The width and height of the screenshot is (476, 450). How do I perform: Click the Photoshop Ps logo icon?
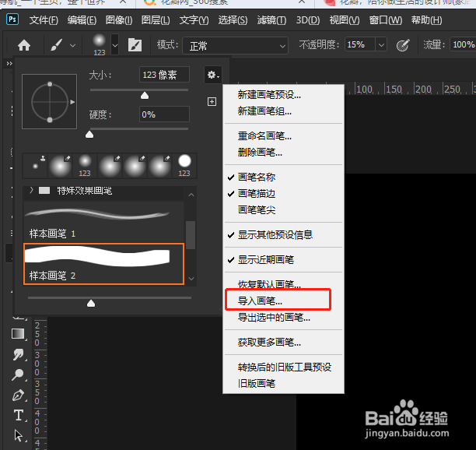(x=12, y=19)
